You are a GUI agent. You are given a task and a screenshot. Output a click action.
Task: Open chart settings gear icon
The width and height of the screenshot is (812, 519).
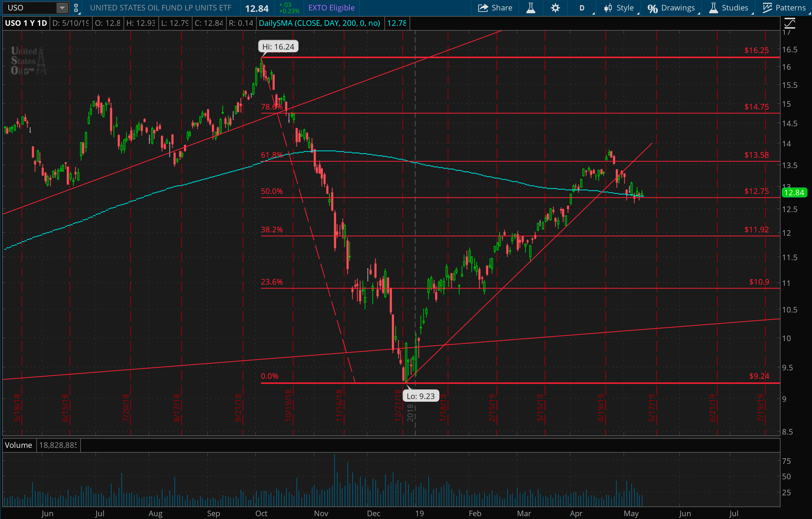tap(555, 8)
